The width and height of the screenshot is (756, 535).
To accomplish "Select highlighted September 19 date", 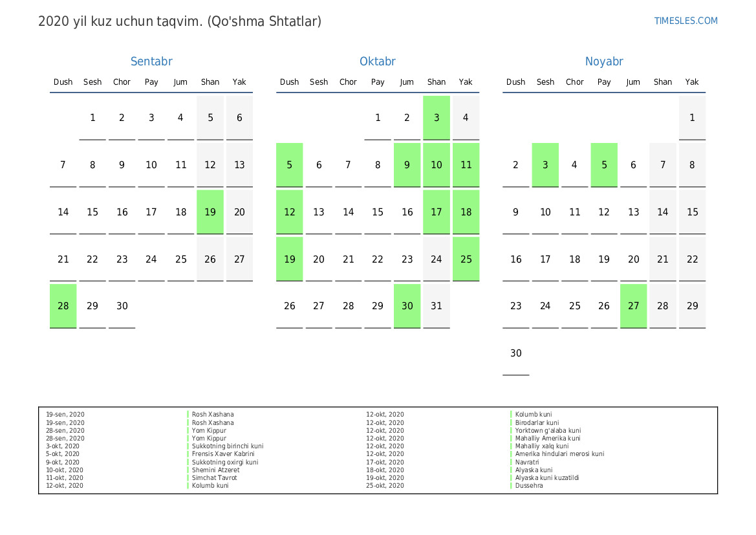I will pyautogui.click(x=210, y=212).
